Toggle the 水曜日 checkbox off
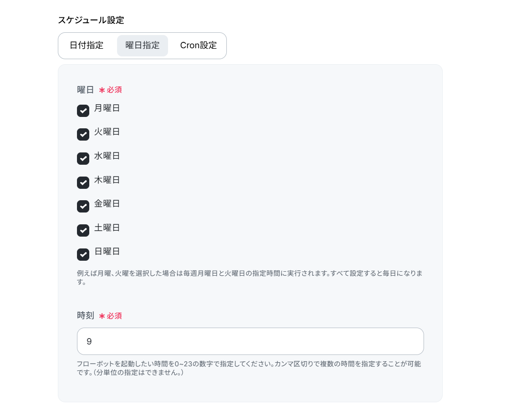This screenshot has width=506, height=420. pos(83,158)
